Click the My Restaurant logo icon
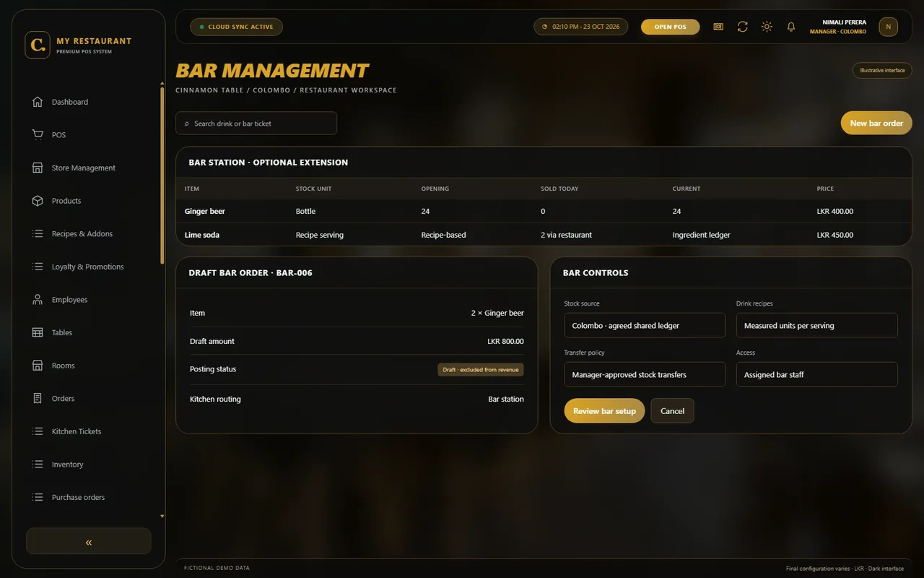 [x=38, y=45]
